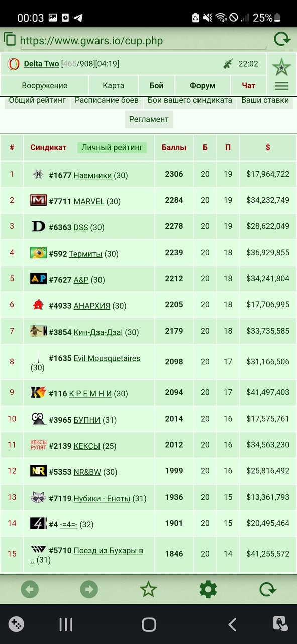Open the Наемники syndicate link
297x644 pixels.
tap(92, 175)
